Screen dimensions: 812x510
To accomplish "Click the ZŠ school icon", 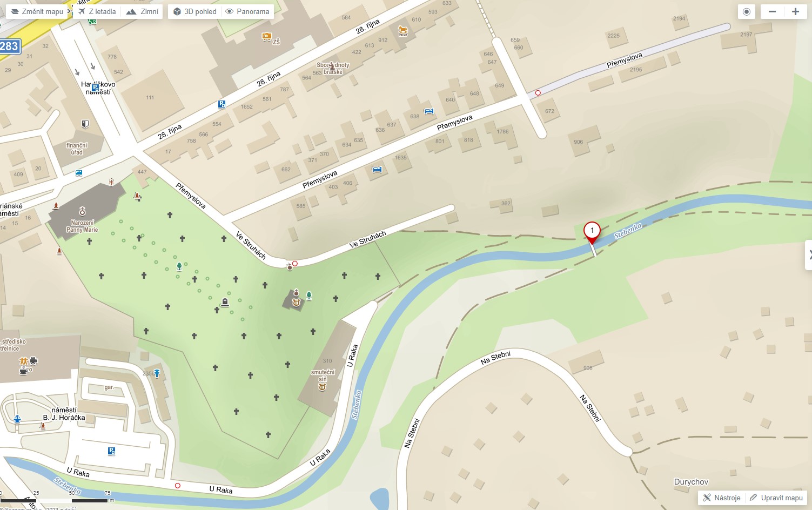I will coord(266,37).
